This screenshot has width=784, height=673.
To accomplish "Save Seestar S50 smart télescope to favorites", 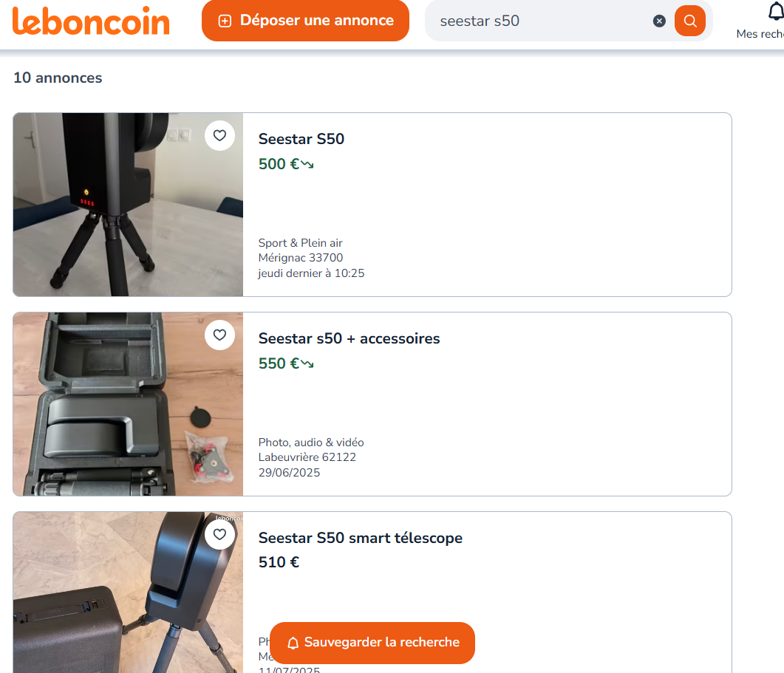I will click(x=219, y=534).
